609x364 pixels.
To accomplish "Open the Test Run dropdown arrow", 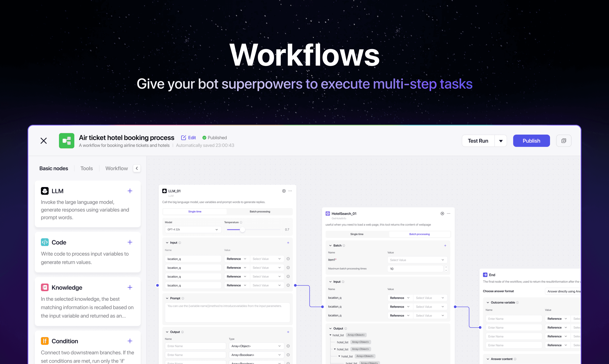I will click(x=501, y=141).
